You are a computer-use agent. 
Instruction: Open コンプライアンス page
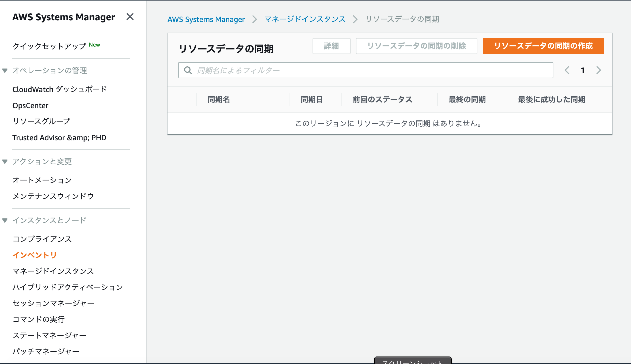42,239
